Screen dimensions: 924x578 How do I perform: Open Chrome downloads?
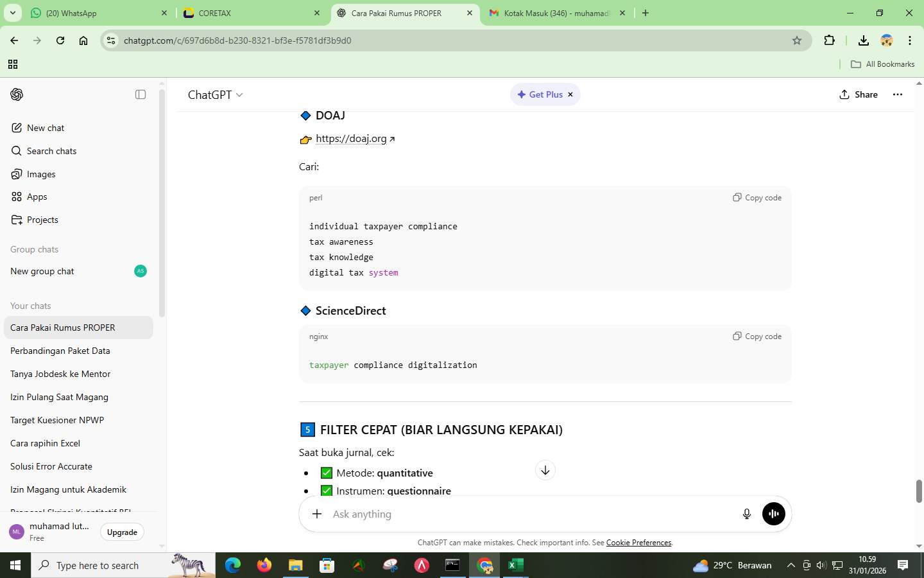[x=863, y=40]
